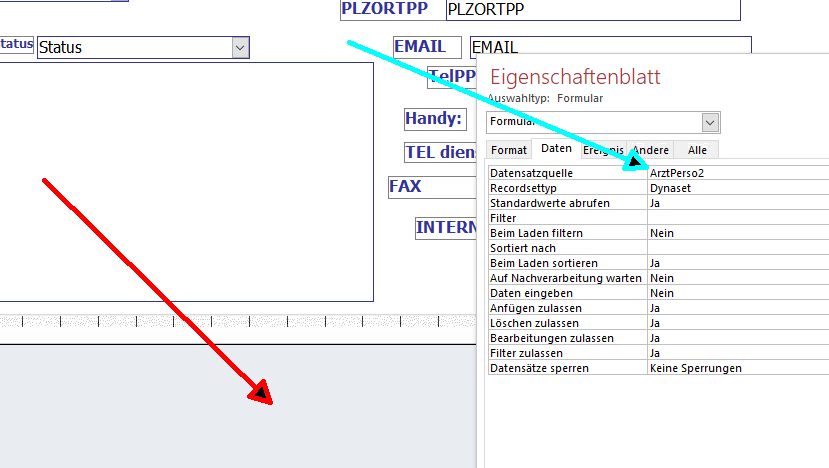This screenshot has height=468, width=829.
Task: Switch to the Andere tab
Action: (x=650, y=150)
